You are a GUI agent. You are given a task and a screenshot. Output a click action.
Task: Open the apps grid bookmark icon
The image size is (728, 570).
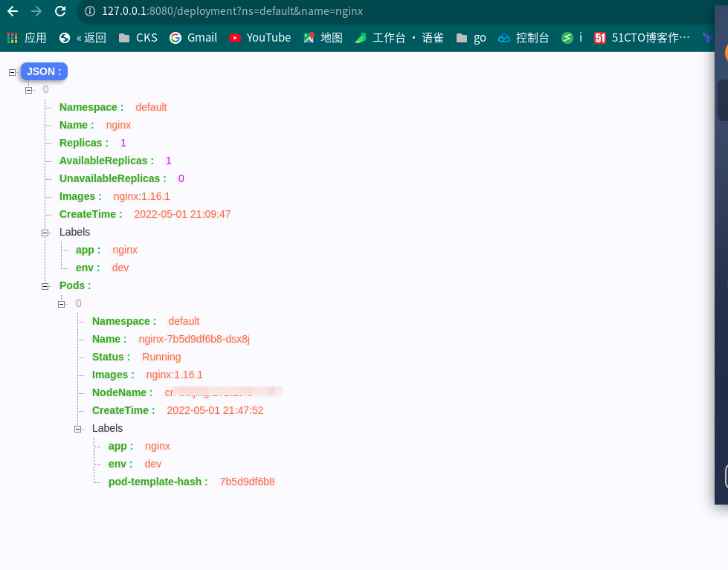(13, 38)
